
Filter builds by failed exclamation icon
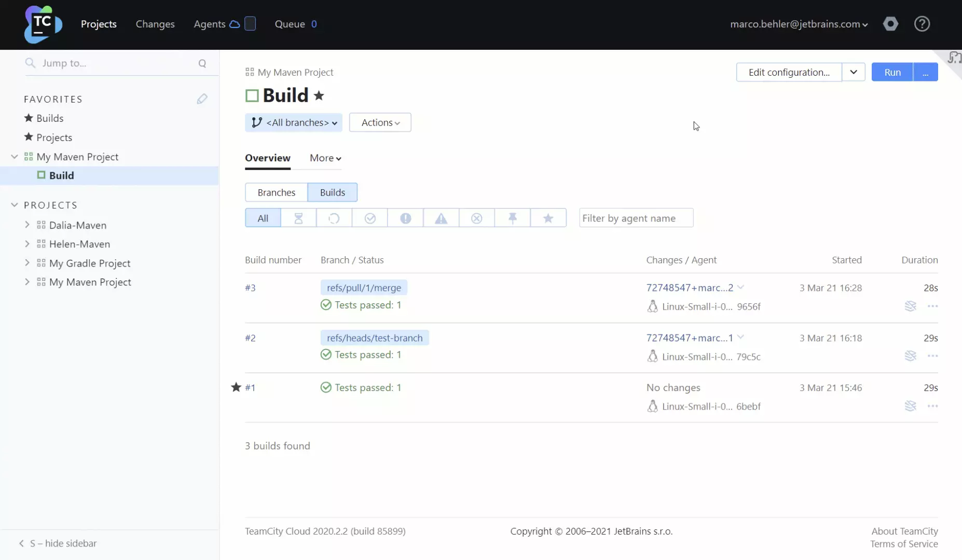(x=405, y=218)
